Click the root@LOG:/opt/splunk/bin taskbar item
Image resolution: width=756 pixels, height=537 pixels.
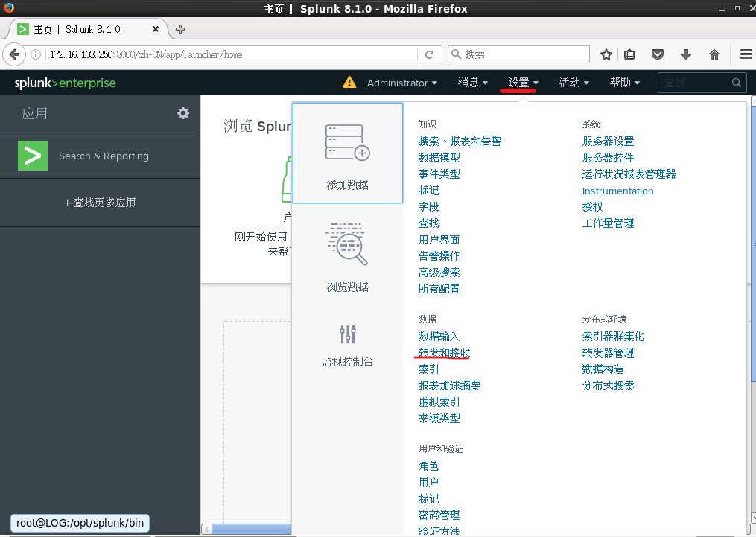coord(80,523)
